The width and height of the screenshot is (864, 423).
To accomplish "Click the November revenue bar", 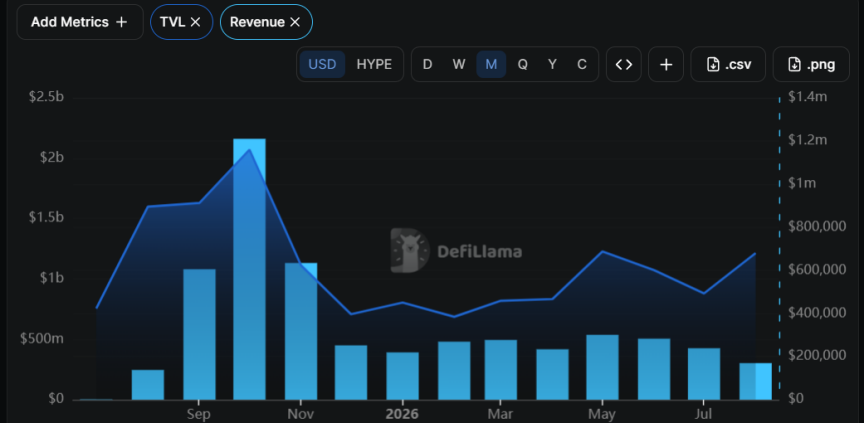I will (301, 331).
